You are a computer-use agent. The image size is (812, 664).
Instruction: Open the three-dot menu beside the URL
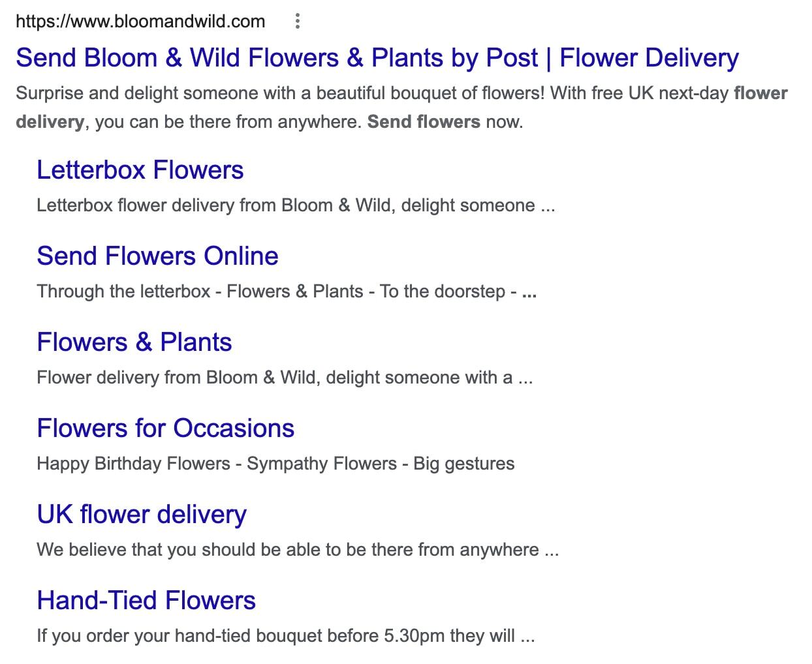click(x=297, y=22)
